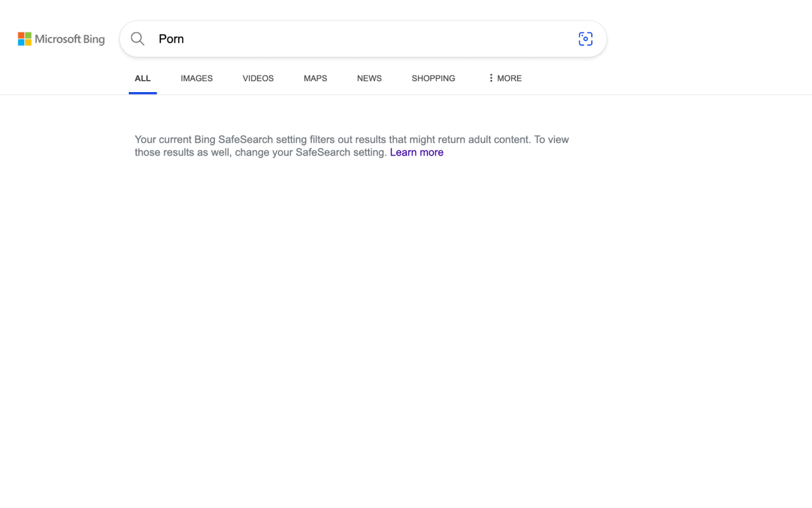Expand the MORE menu

pyautogui.click(x=505, y=78)
